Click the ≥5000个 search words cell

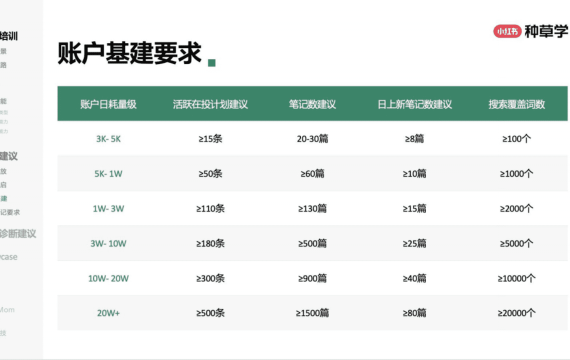tap(517, 244)
